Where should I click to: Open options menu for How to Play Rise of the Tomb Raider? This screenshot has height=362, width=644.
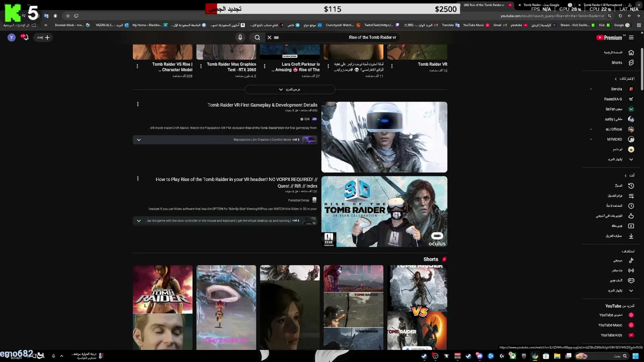coord(137,179)
